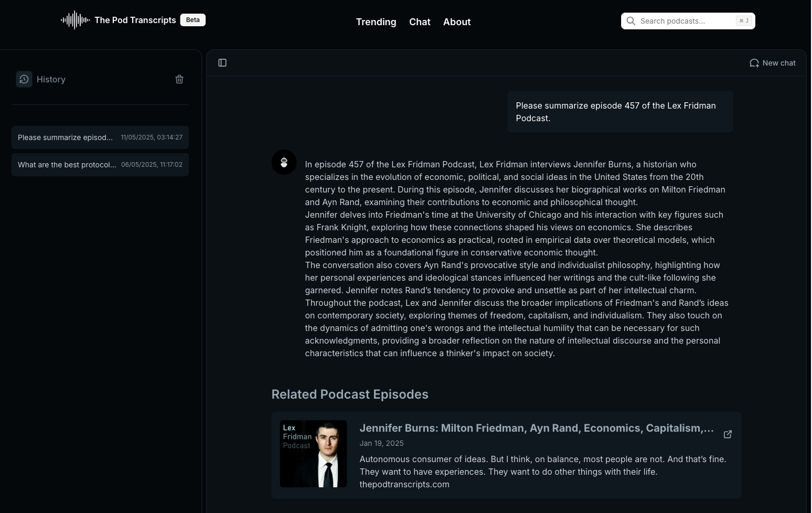Click the Beta badge

pyautogui.click(x=193, y=20)
